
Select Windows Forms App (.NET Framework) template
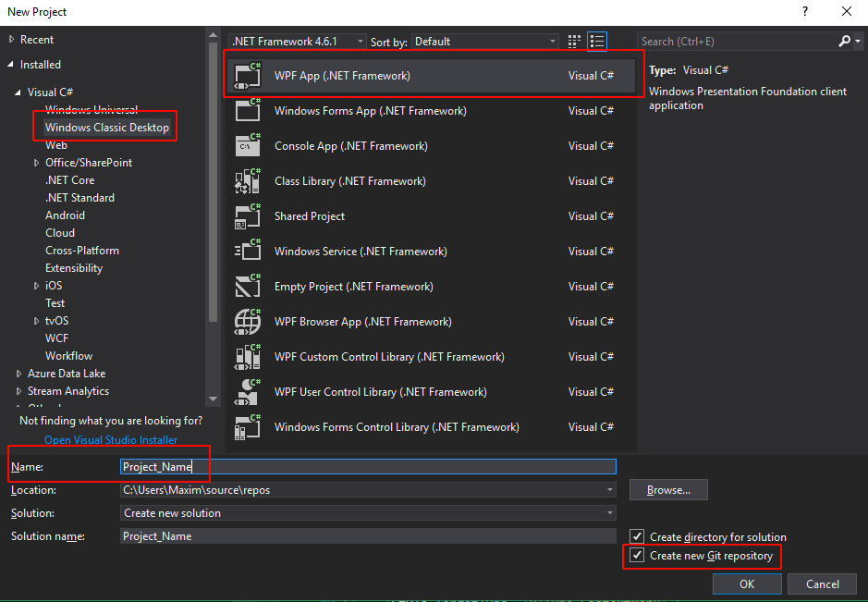(x=432, y=110)
